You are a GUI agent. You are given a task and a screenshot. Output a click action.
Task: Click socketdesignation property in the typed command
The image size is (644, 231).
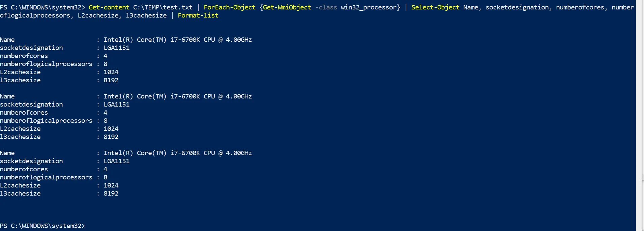pos(517,7)
